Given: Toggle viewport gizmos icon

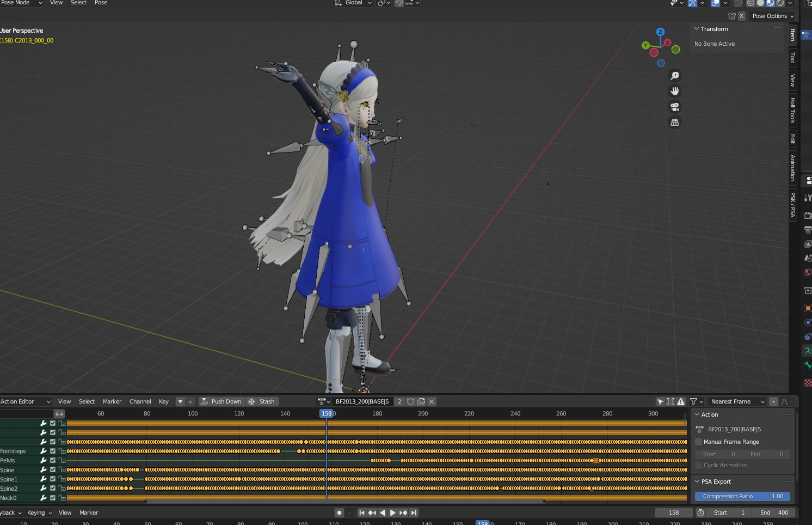Looking at the screenshot, I should coord(692,3).
